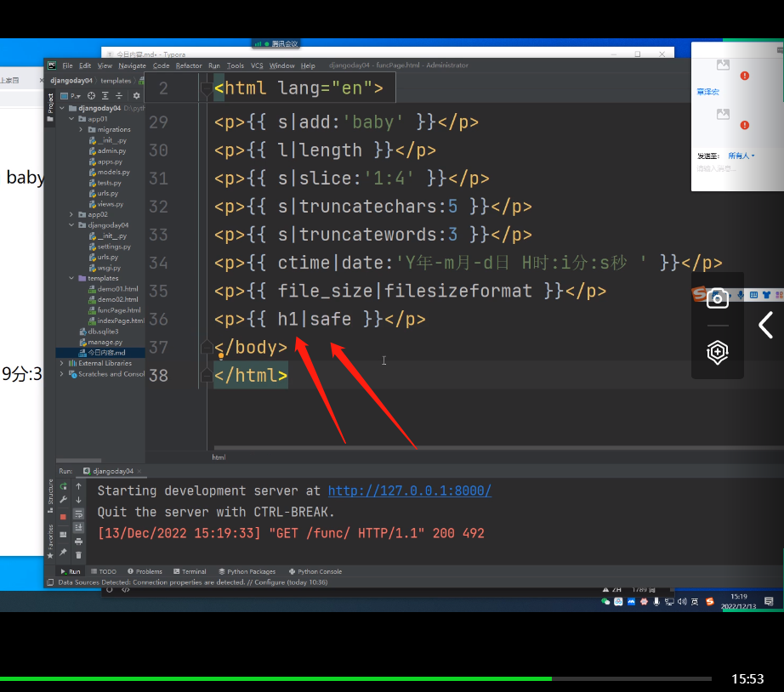The image size is (784, 692).
Task: Open the Python Packages tab
Action: [247, 571]
